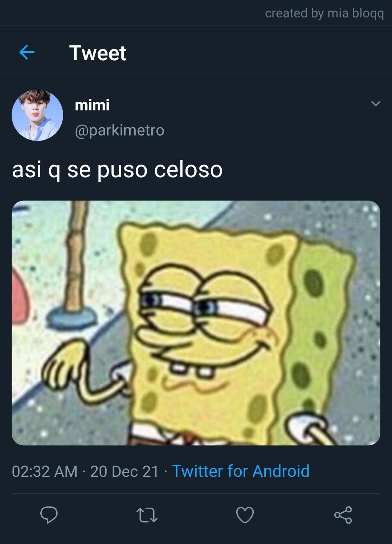Reply to the tweet via the speech bubble icon
The image size is (392, 544).
(49, 515)
